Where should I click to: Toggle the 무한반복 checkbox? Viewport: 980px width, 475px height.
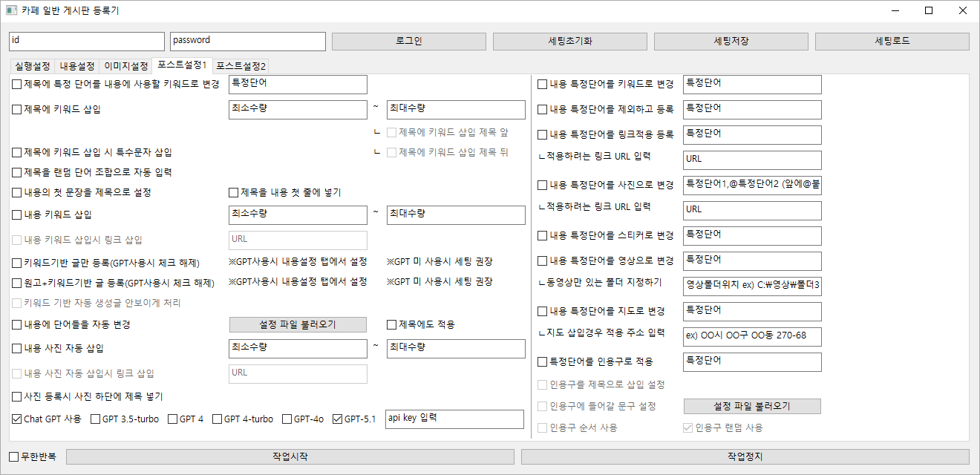point(14,456)
